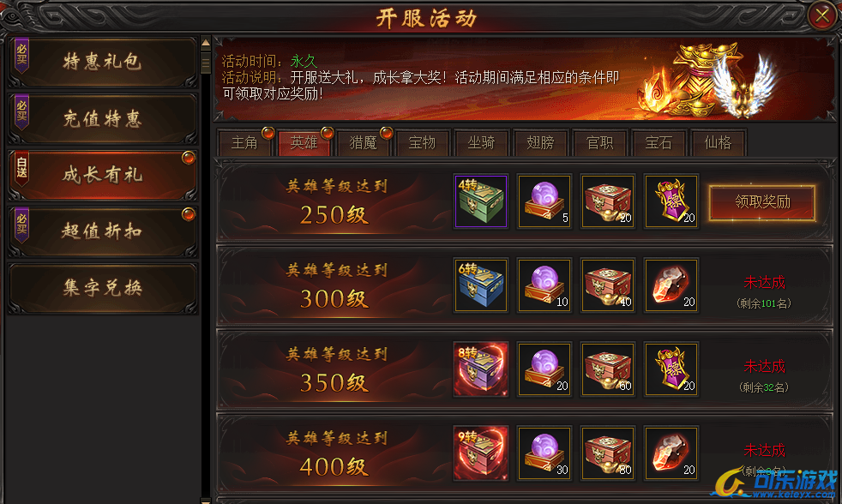Screen dimensions: 842x504
Task: Click the 领取奖励 claim reward button
Action: point(762,202)
